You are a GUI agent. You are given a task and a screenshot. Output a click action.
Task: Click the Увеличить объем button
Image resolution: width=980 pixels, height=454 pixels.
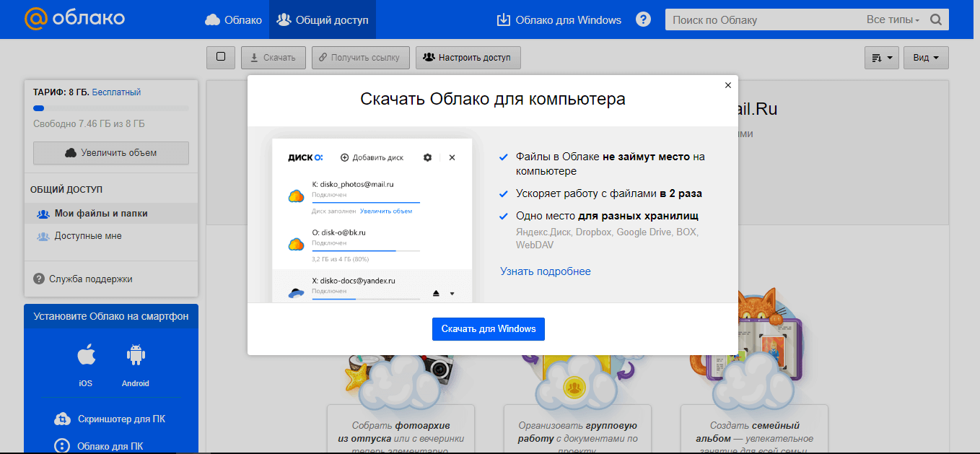(x=111, y=153)
